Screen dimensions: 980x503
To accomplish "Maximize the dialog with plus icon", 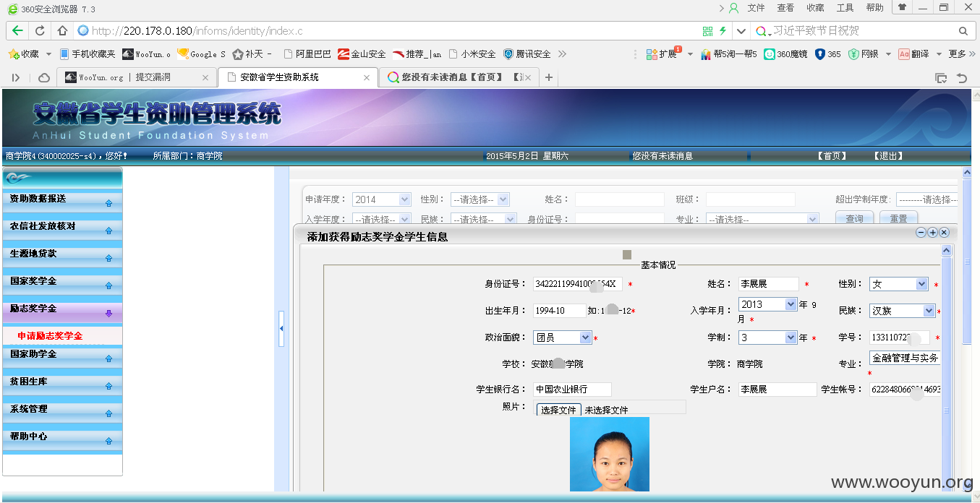I will [x=932, y=233].
